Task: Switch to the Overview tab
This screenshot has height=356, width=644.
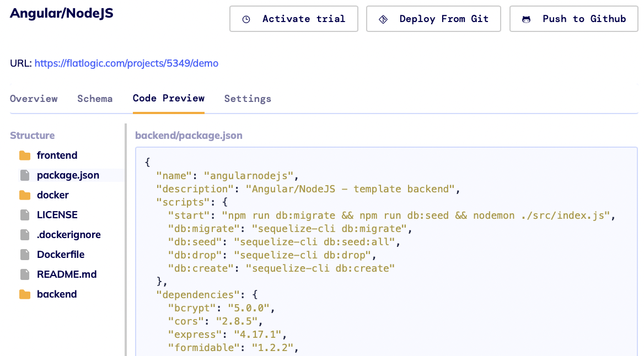Action: coord(34,99)
